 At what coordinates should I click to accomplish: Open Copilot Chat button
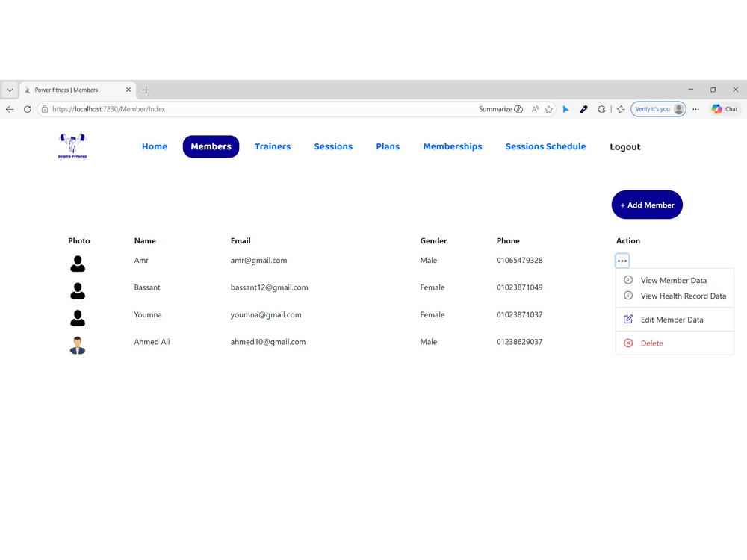point(725,109)
